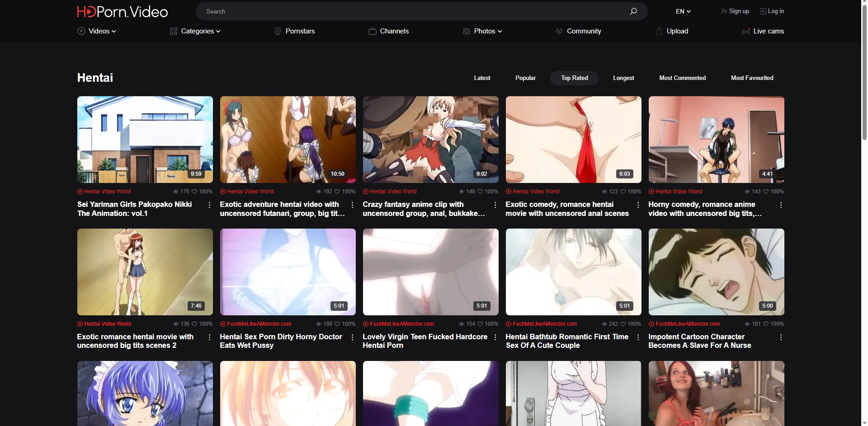Click the HDPorn.Video site logo
Viewport: 868px width, 426px height.
point(122,11)
